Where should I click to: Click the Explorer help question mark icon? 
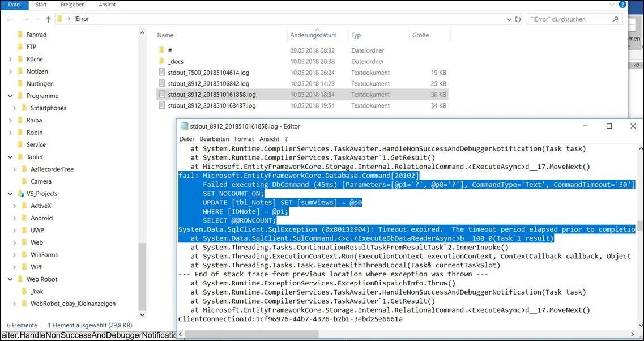[x=622, y=5]
